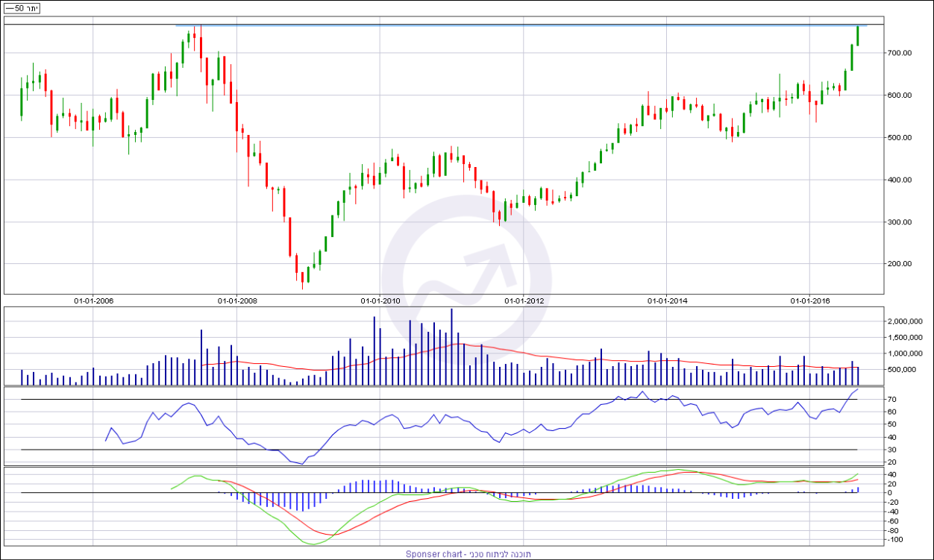Viewport: 934px width, 560px height.
Task: Click the 01-01-2010 date axis label
Action: (x=380, y=301)
